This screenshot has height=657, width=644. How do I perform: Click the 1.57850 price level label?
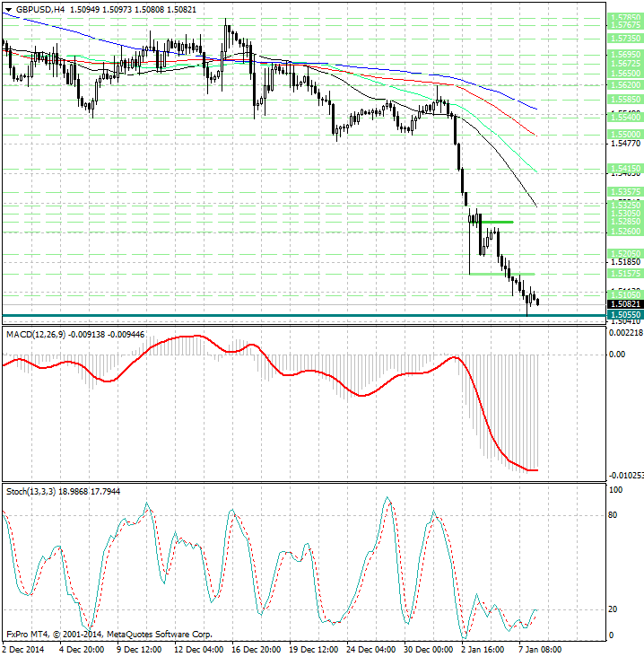(625, 17)
